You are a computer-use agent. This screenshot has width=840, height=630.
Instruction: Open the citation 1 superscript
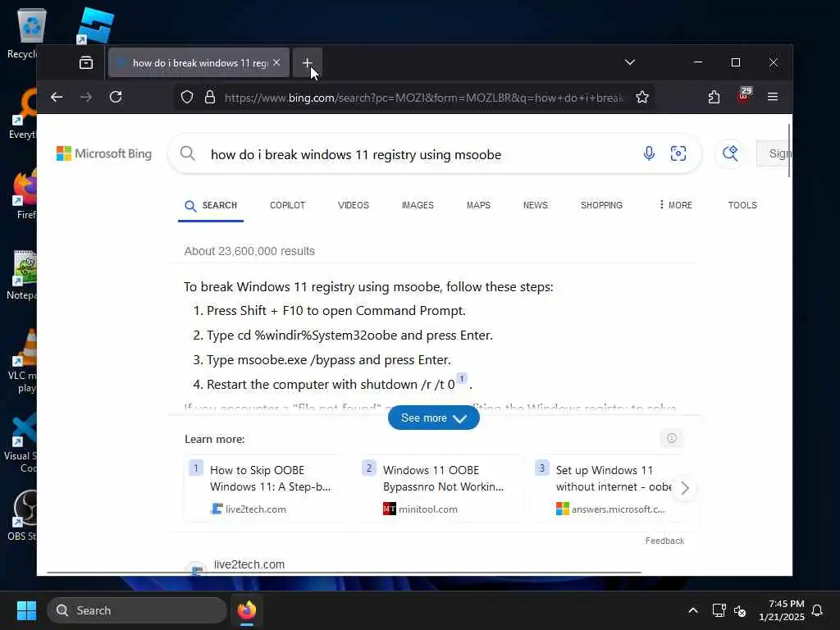tap(462, 378)
